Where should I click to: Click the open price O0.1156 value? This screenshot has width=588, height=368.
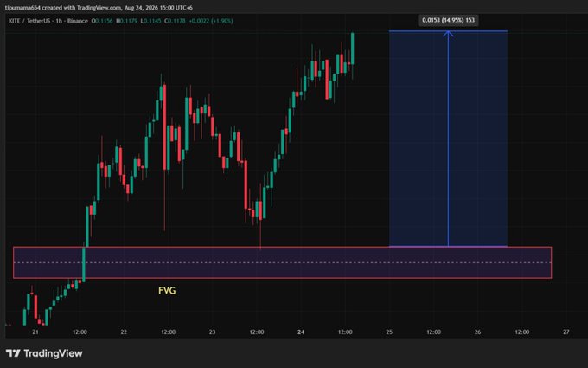point(102,21)
